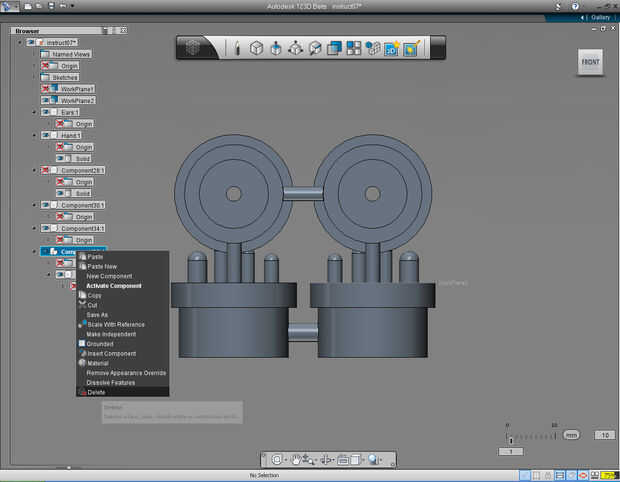The image size is (620, 482).
Task: Collapse the Hand:1 tree node
Action: (33, 135)
